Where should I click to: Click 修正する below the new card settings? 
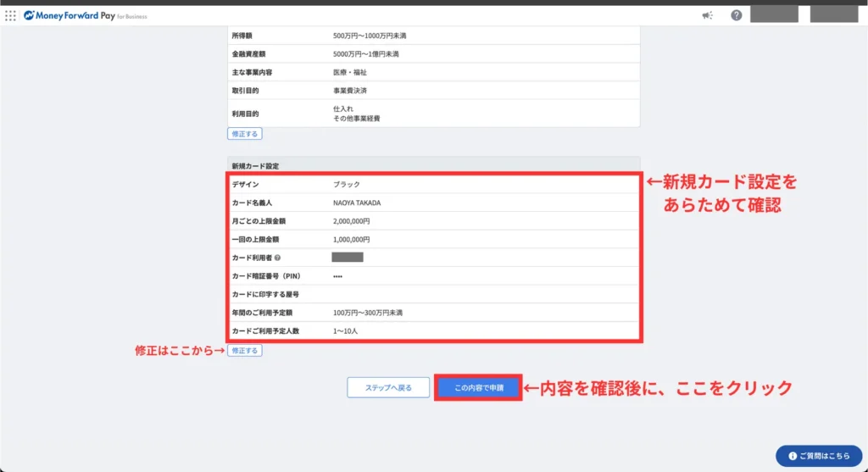(x=244, y=351)
